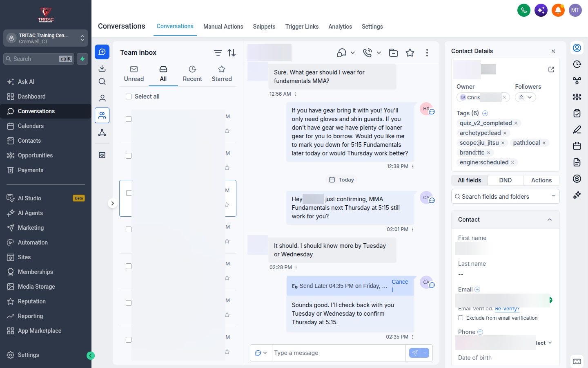Collapse the left navigation sidebar

point(91,356)
